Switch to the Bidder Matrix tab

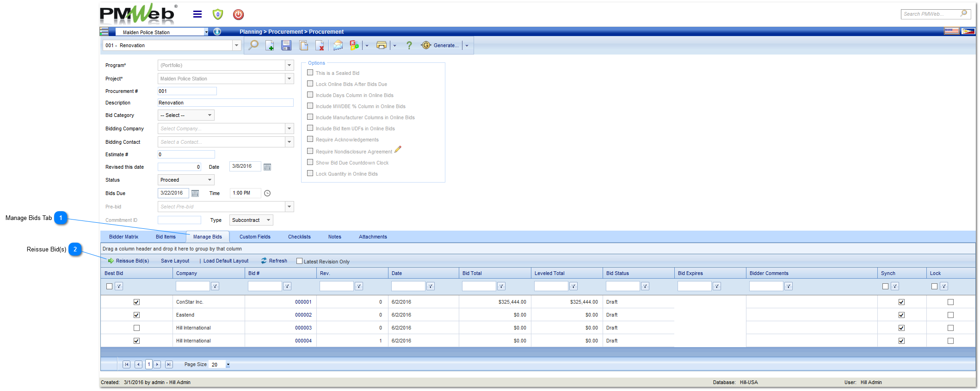tap(123, 237)
